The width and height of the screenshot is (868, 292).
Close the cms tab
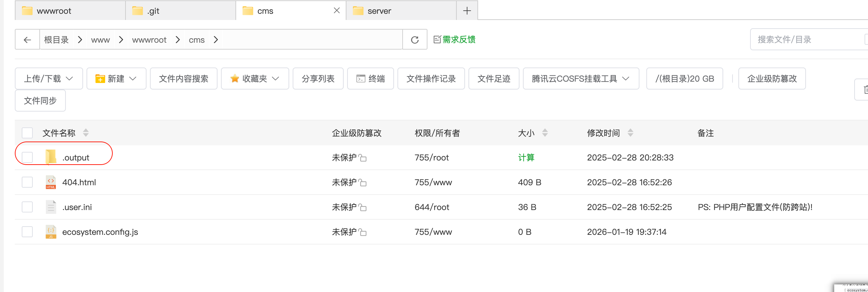[x=337, y=11]
